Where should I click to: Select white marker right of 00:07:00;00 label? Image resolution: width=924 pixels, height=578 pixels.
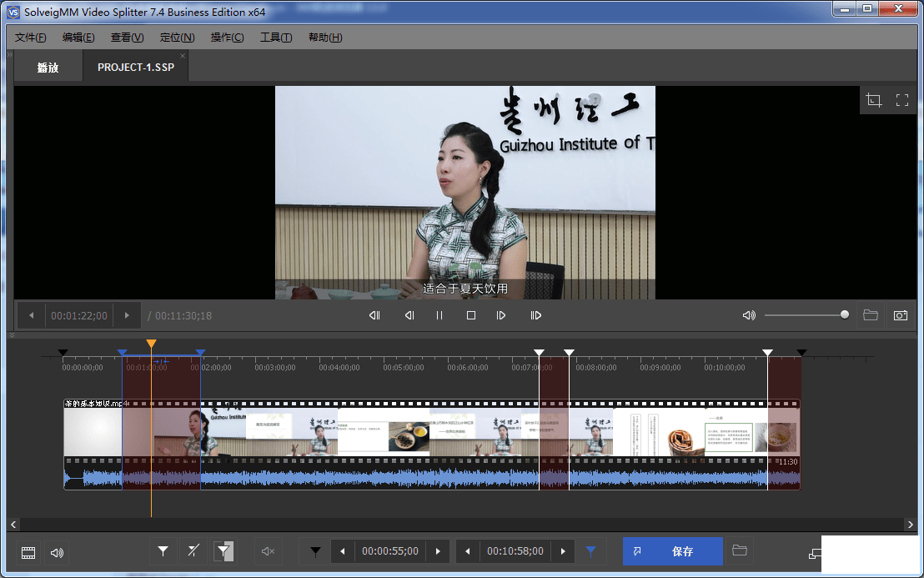click(x=569, y=352)
